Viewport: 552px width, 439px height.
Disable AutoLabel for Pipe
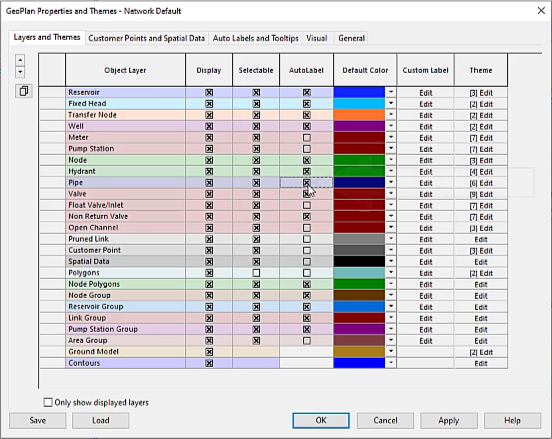pyautogui.click(x=307, y=183)
